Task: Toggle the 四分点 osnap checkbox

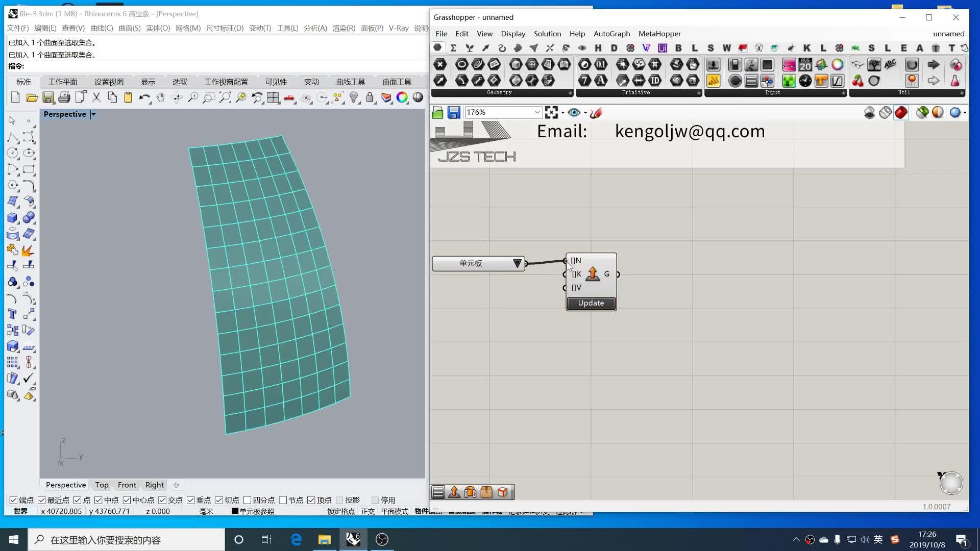Action: coord(248,500)
